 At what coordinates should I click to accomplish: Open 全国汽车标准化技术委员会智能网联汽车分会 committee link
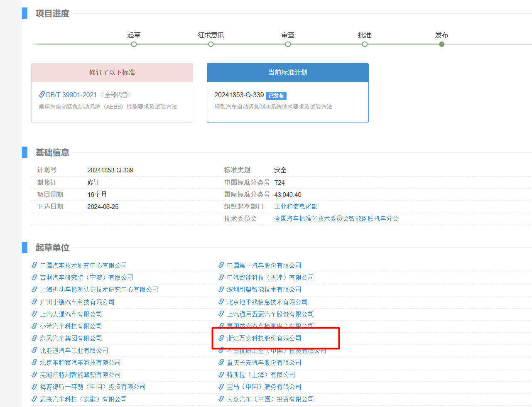click(336, 218)
